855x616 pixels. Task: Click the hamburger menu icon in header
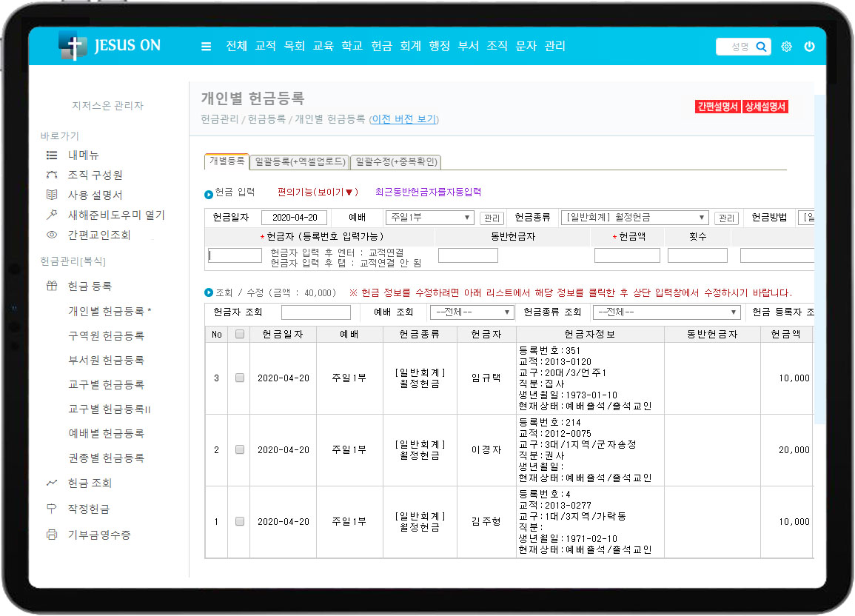(206, 47)
